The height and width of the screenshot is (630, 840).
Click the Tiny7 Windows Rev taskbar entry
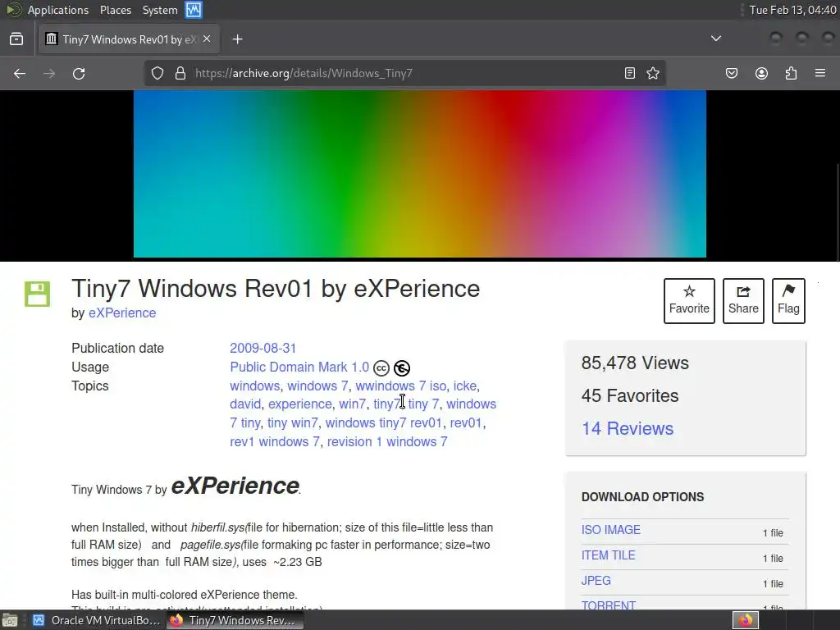(235, 620)
